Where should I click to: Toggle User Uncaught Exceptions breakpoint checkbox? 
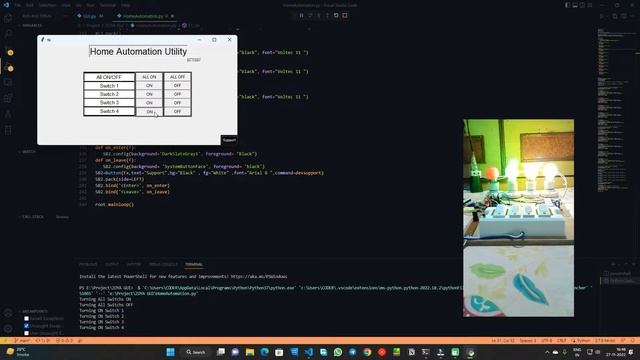27,333
